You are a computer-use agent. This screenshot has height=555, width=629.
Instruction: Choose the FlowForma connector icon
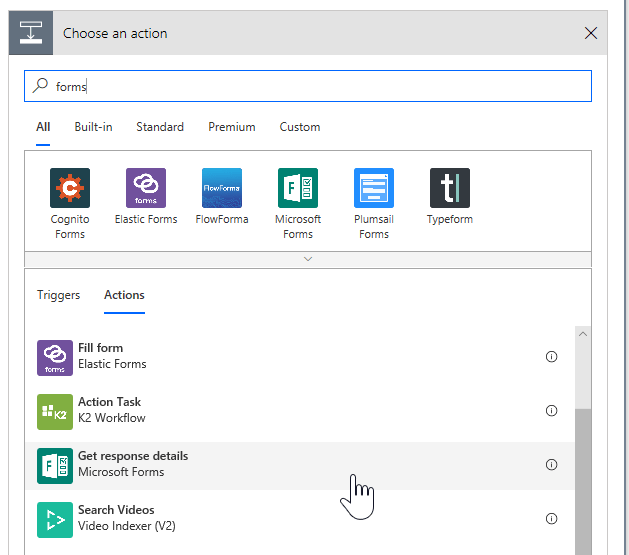[x=222, y=188]
